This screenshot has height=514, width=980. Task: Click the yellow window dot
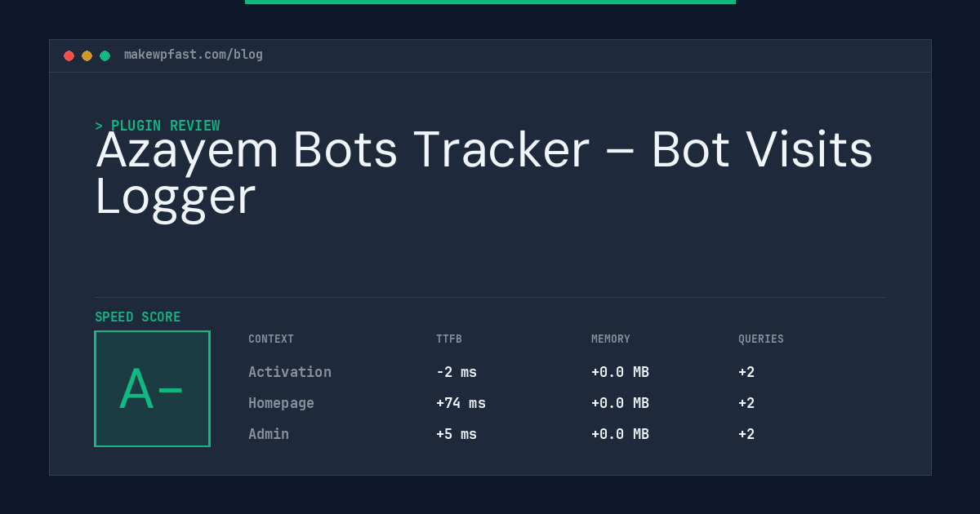pos(87,55)
